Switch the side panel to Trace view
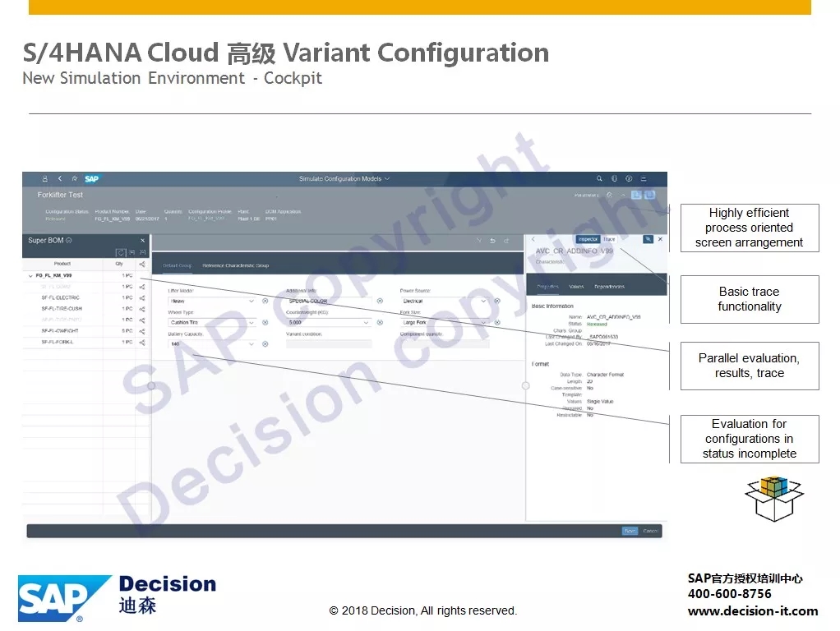This screenshot has height=631, width=840. pos(609,239)
